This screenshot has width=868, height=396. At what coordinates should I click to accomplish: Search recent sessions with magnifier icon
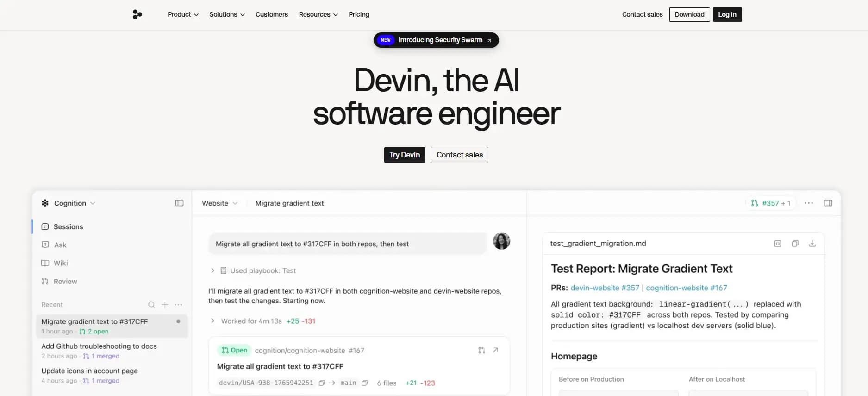coord(151,305)
